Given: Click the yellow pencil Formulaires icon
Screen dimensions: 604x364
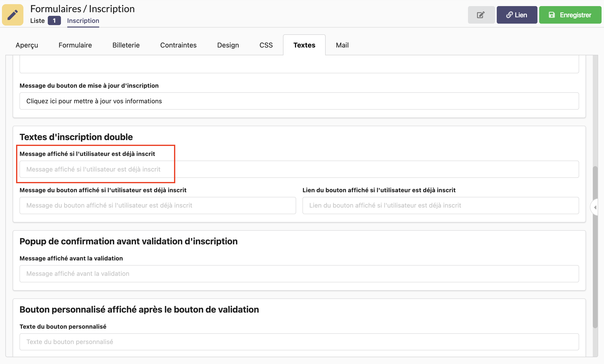Looking at the screenshot, I should pos(13,15).
